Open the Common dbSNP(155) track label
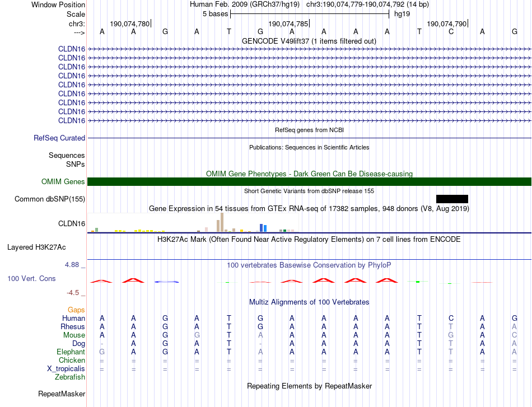The image size is (532, 407). [50, 199]
